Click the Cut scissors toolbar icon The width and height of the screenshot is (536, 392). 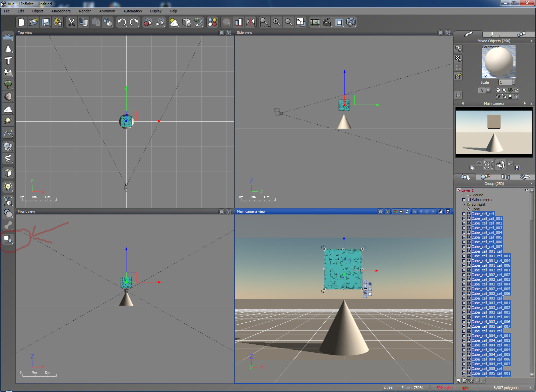(71, 22)
